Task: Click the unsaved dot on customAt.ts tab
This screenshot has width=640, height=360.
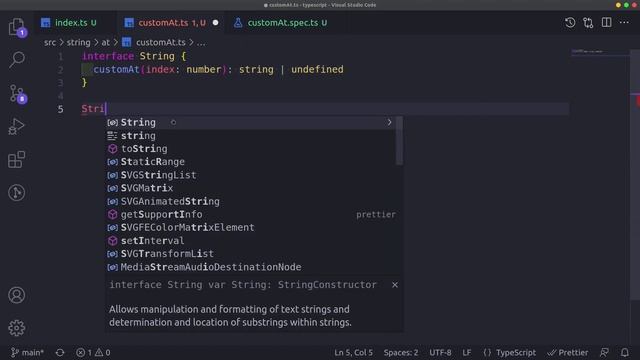Action: click(216, 23)
